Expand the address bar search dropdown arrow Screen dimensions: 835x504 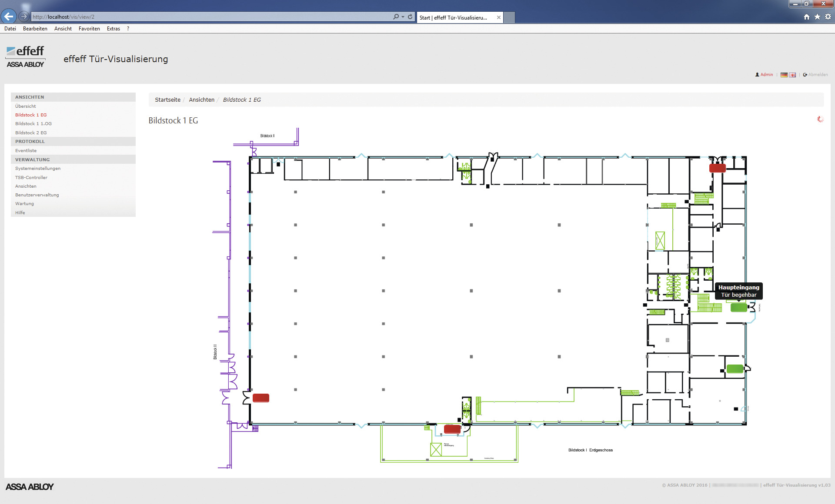point(403,17)
